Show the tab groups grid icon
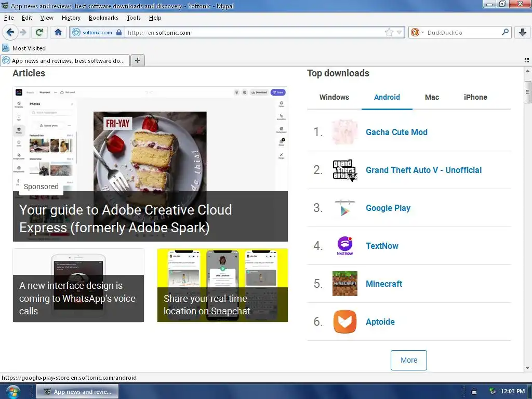Viewport: 532px width, 399px height. tap(527, 60)
